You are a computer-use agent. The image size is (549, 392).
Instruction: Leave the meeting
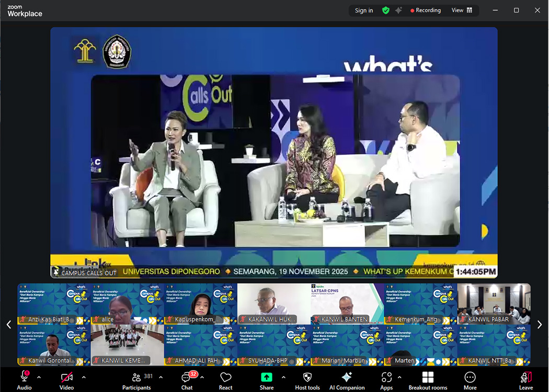(526, 380)
